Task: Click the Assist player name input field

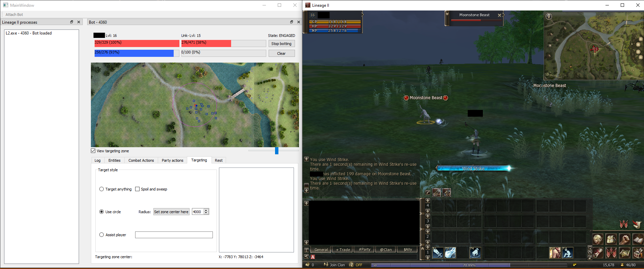Action: click(x=174, y=235)
